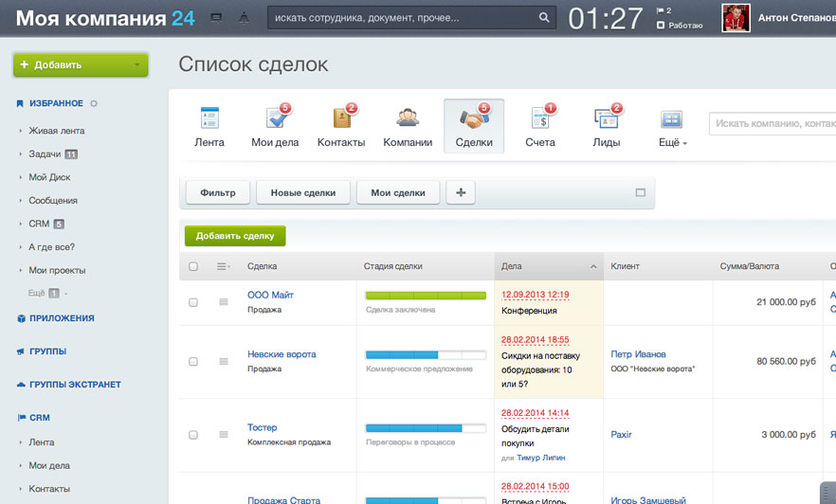Select the Невские ворота deal checkbox
836x504 pixels.
[x=193, y=362]
